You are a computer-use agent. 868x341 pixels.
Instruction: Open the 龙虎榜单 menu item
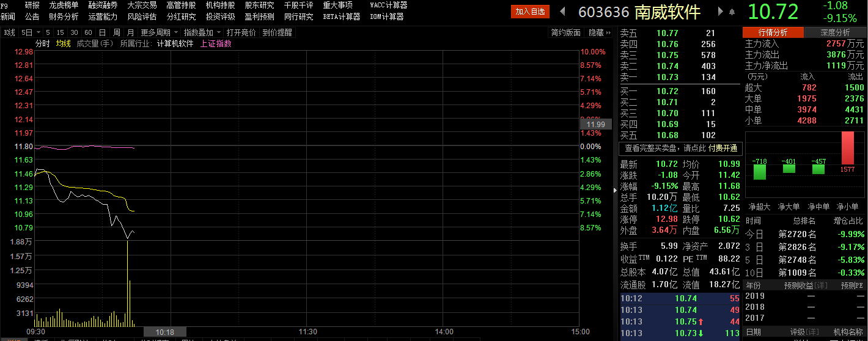[64, 5]
